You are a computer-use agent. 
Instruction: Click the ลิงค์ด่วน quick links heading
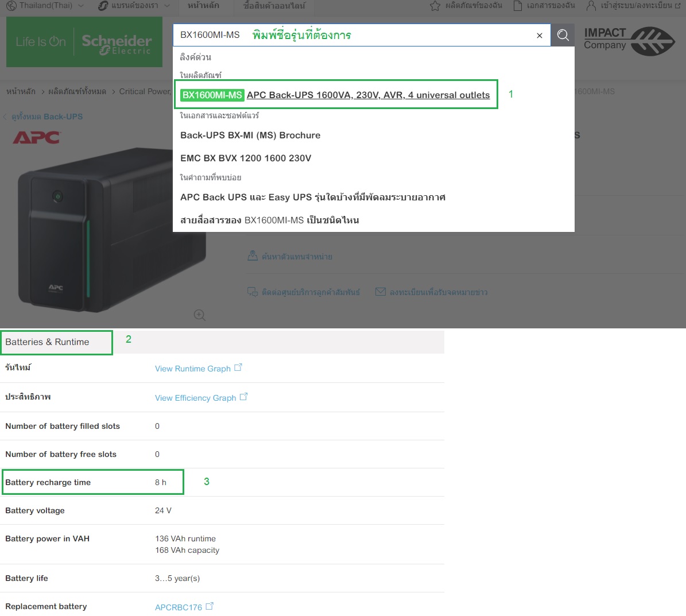(x=195, y=57)
